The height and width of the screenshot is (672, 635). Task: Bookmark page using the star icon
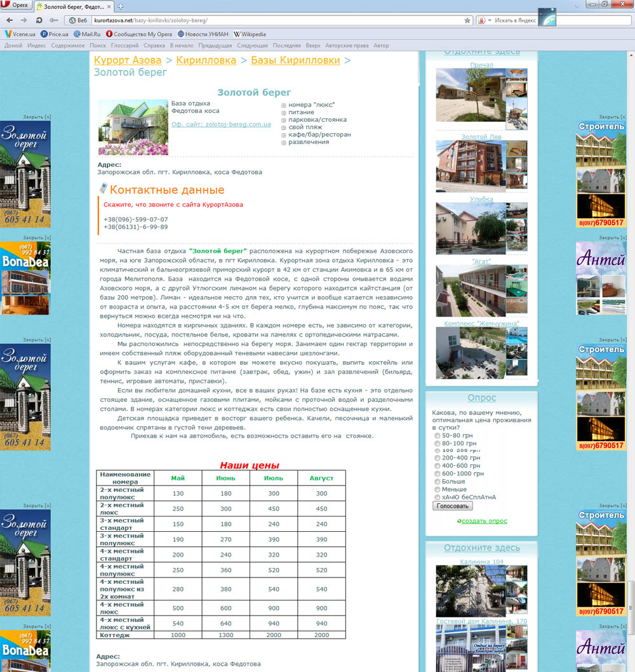pos(467,20)
